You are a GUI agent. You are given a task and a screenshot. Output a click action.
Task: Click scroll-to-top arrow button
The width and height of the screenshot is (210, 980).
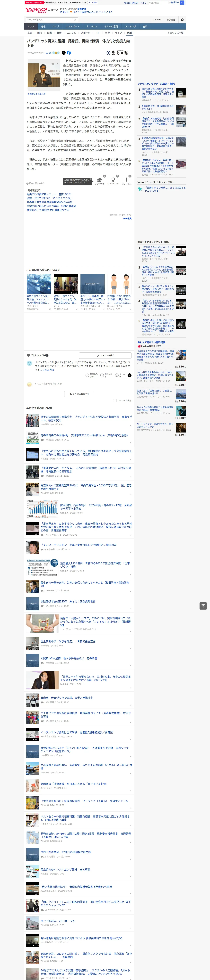203,606
